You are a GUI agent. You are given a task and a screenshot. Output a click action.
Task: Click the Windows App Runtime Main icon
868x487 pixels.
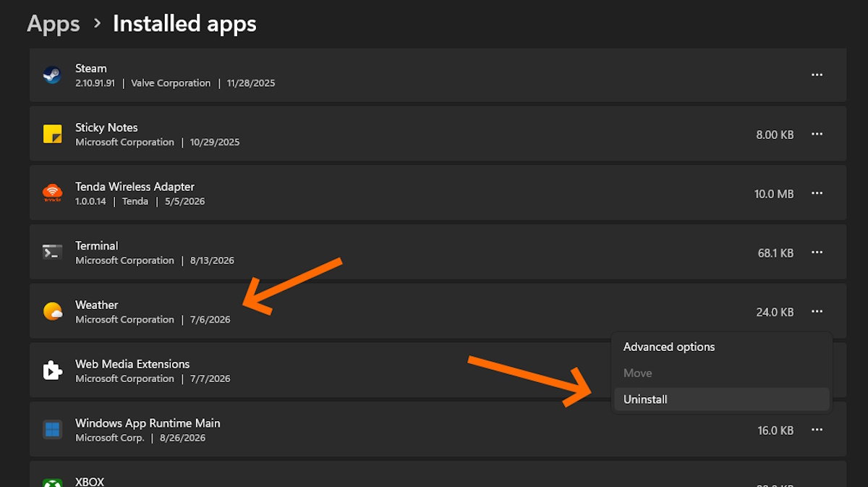52,430
